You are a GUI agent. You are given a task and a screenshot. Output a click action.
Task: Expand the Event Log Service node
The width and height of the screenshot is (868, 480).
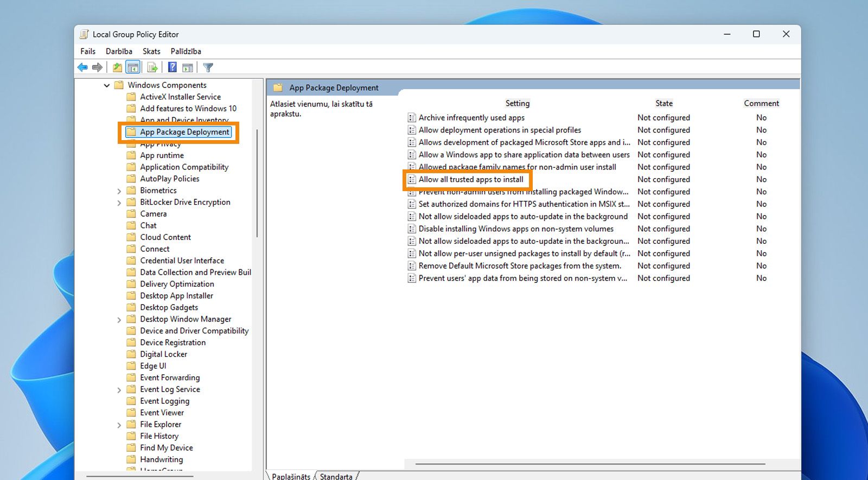pos(119,390)
